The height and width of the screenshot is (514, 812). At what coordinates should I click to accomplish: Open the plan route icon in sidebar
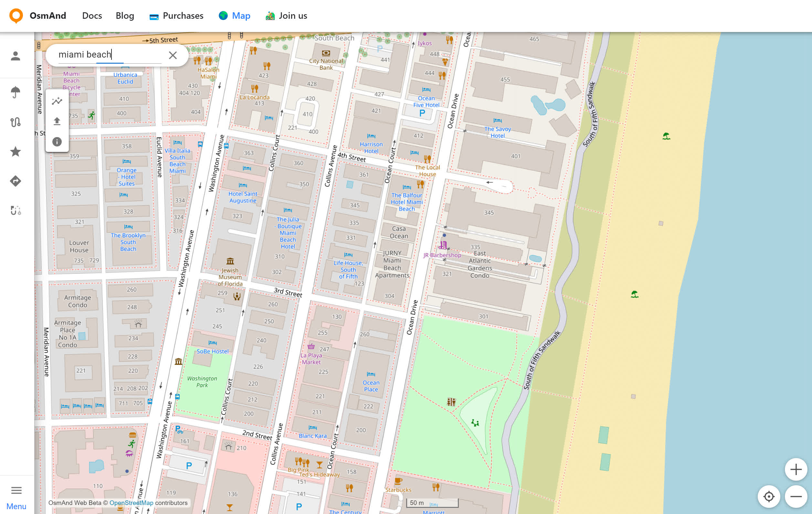16,210
